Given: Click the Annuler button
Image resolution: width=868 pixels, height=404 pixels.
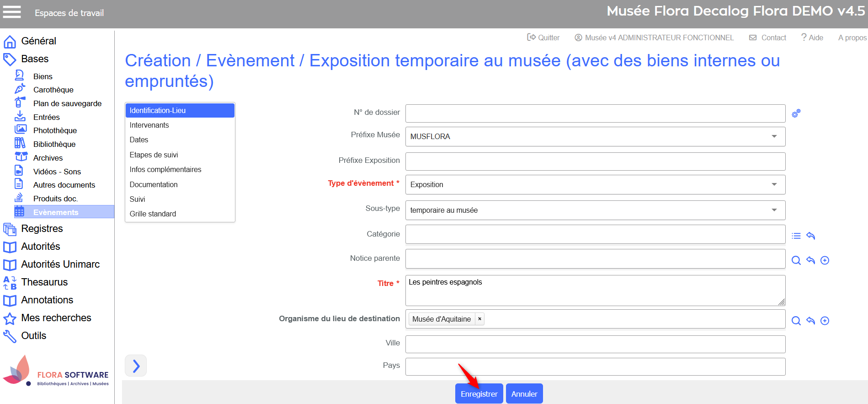Looking at the screenshot, I should [x=524, y=394].
